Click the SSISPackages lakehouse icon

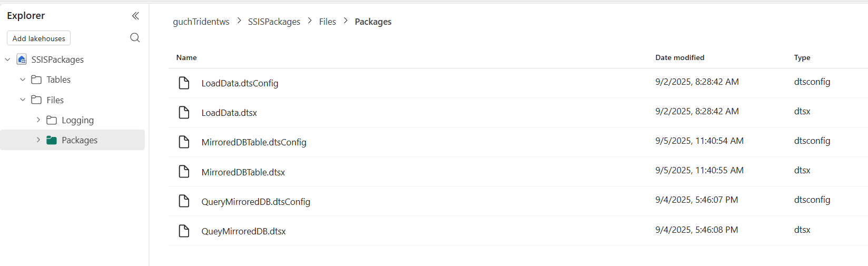click(22, 59)
